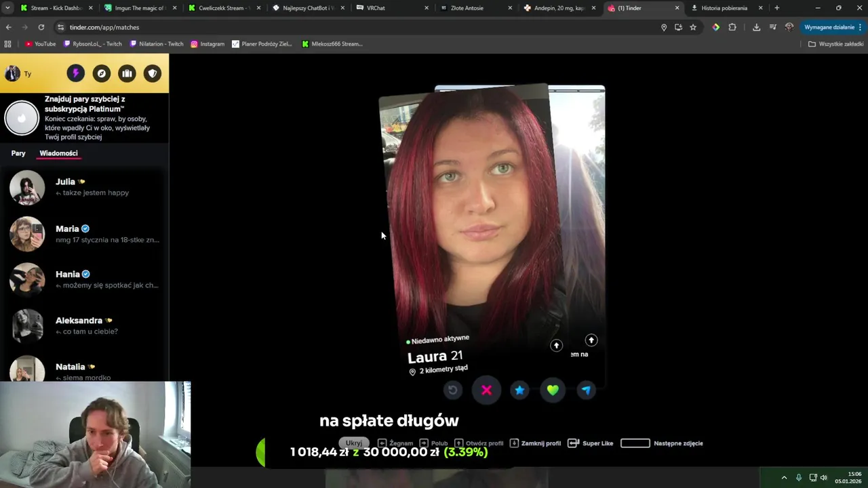Expand the system tray hidden icons chevron
Viewport: 868px width, 488px height.
[784, 477]
